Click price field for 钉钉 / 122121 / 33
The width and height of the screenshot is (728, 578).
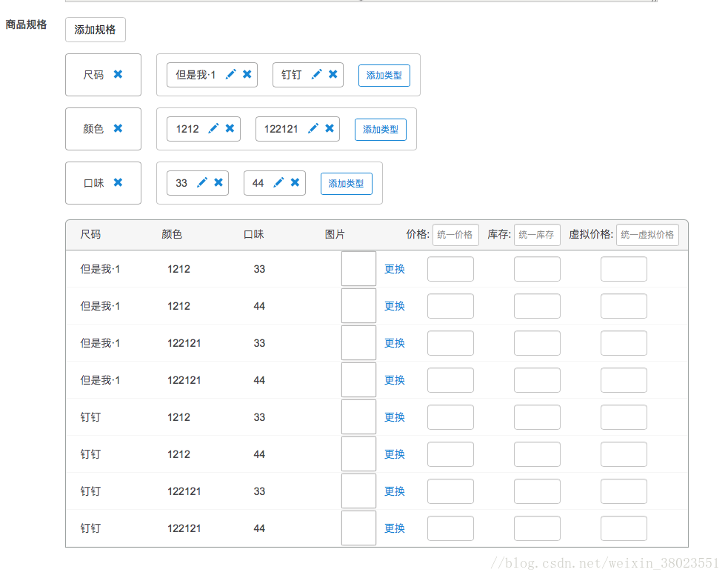450,491
